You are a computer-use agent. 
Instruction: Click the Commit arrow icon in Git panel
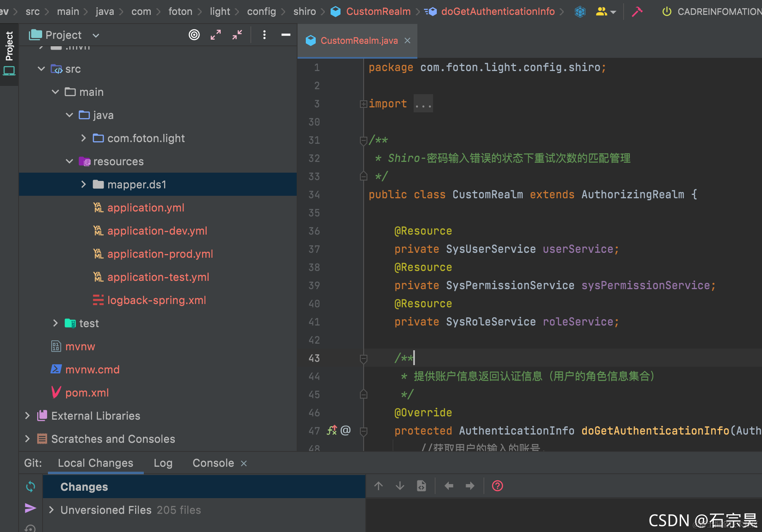[31, 508]
